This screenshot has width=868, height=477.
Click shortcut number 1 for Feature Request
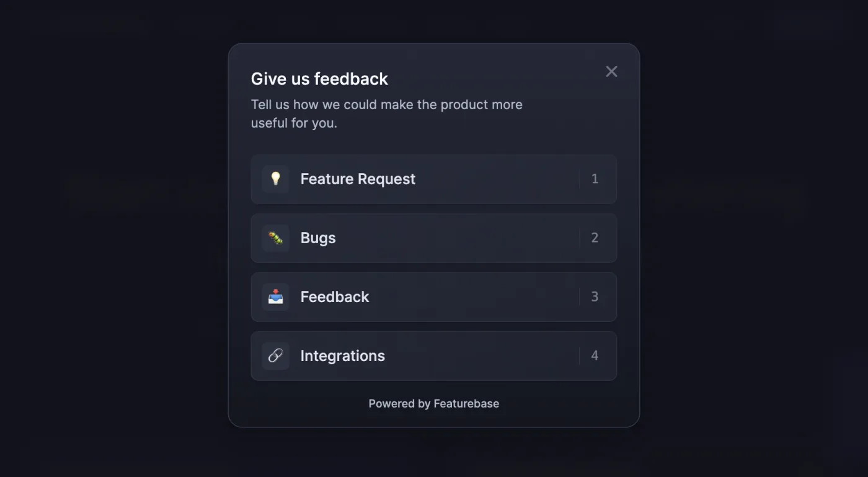[595, 179]
